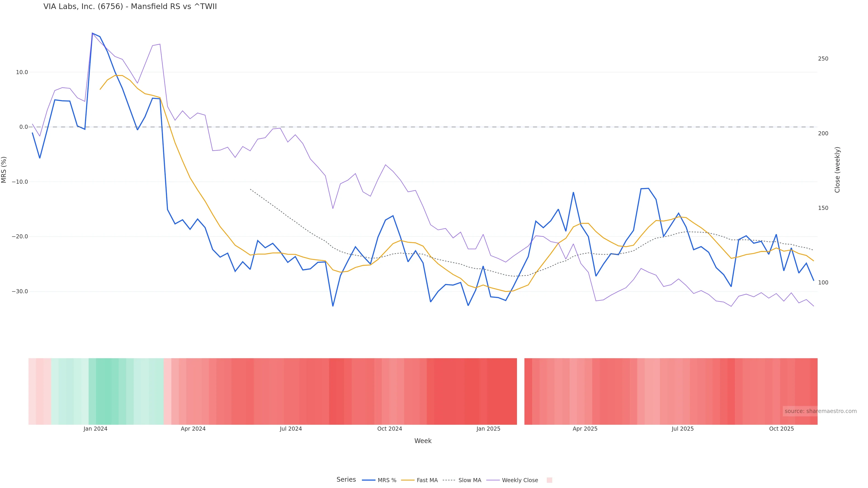
Task: Click the MRS (%) y-axis title
Action: pyautogui.click(x=4, y=170)
